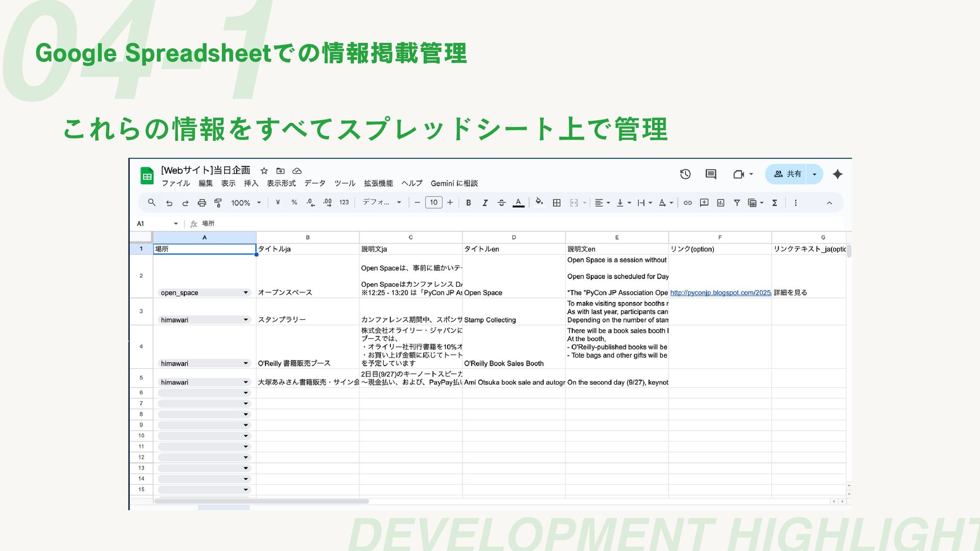Open the font family dropdown

pos(381,203)
